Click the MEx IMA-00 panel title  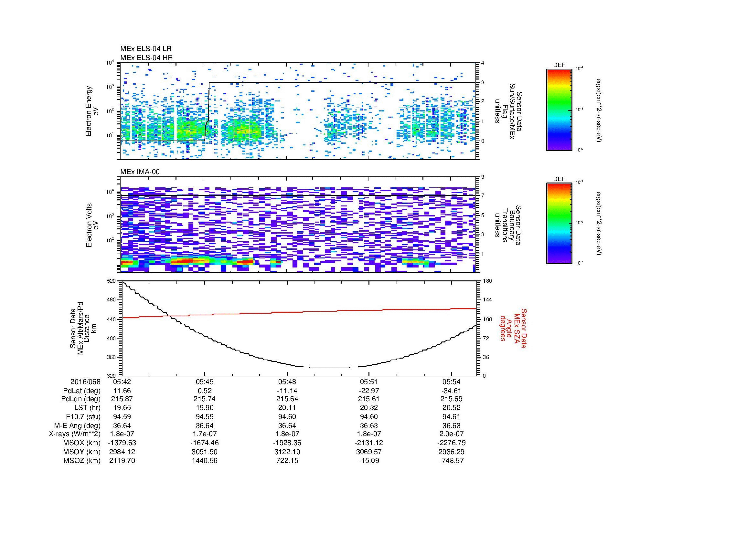coord(140,172)
